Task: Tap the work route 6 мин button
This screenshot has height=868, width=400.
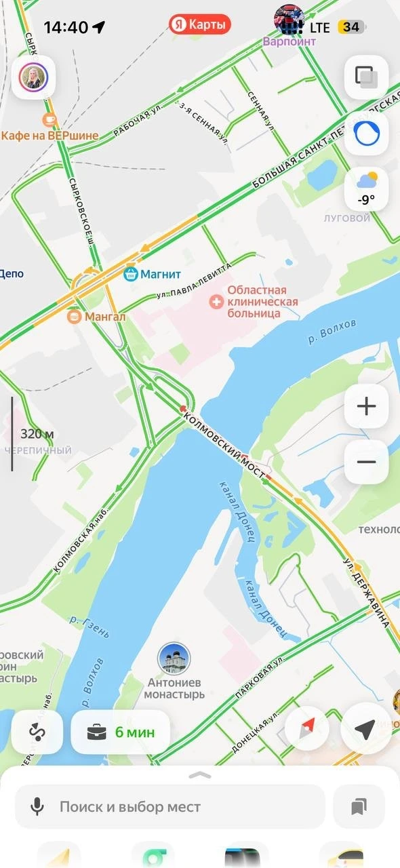Action: click(121, 732)
